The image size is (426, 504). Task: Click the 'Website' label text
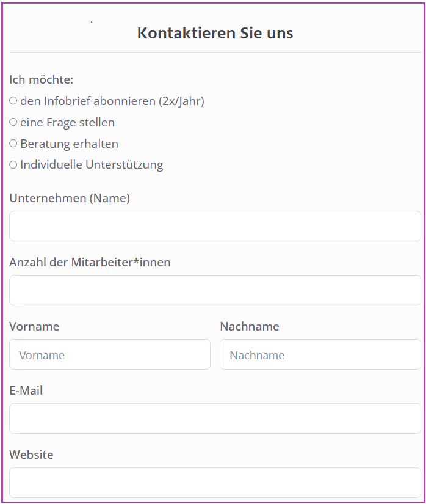(x=32, y=455)
